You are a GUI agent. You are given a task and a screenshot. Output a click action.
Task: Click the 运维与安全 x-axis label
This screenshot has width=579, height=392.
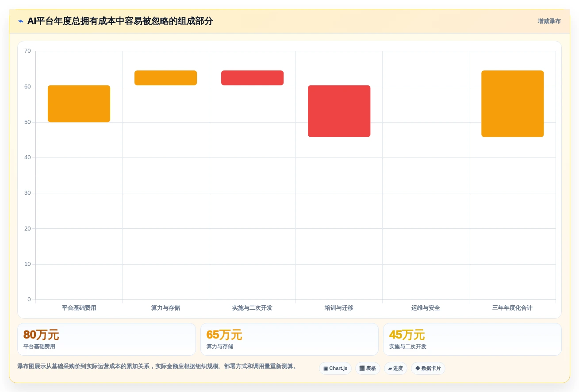(426, 308)
